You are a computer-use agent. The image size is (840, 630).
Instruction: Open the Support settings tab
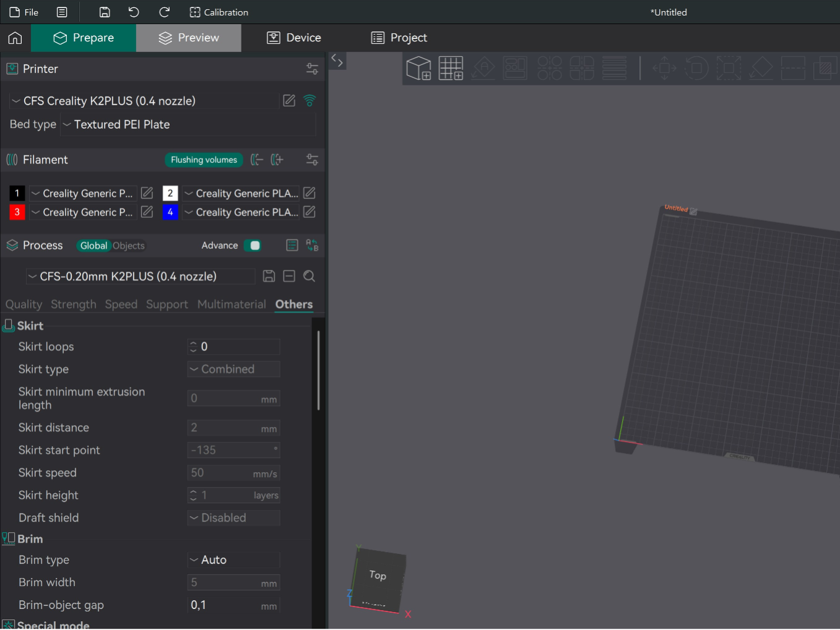point(167,304)
